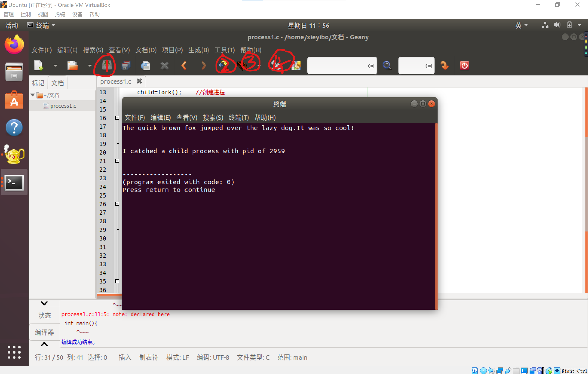This screenshot has width=588, height=374.
Task: Open Geany's 文件(F) menu
Action: click(x=41, y=50)
